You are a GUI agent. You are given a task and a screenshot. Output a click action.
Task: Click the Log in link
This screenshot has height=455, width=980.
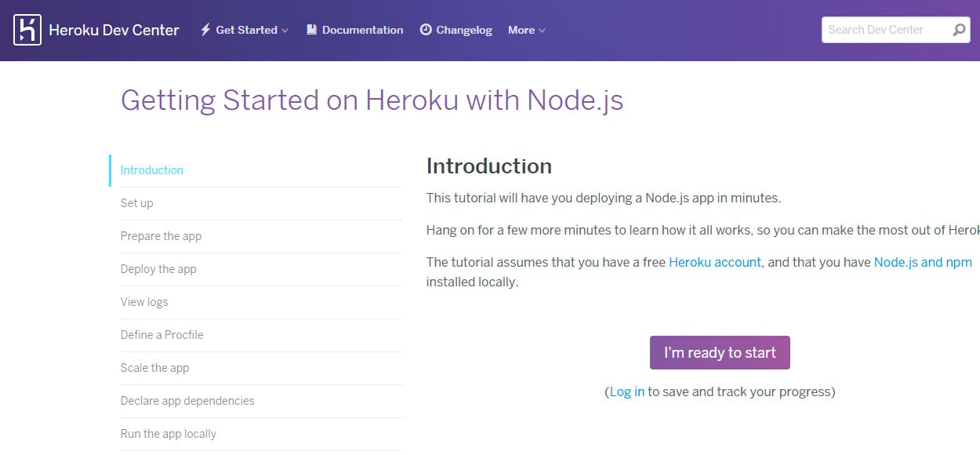pyautogui.click(x=627, y=391)
